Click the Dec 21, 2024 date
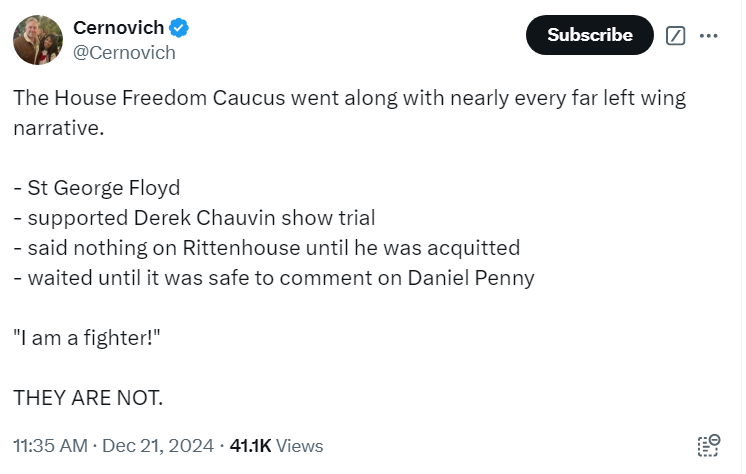The width and height of the screenshot is (746, 474). coord(159,448)
